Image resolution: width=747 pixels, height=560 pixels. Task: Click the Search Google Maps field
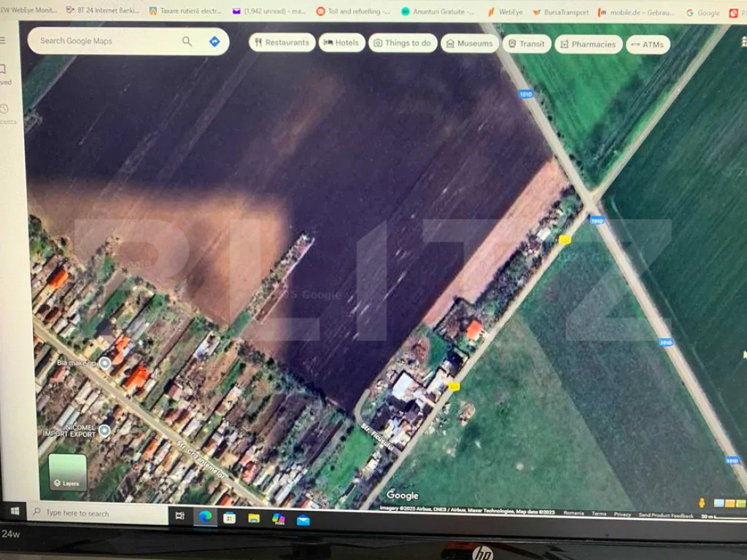point(106,42)
